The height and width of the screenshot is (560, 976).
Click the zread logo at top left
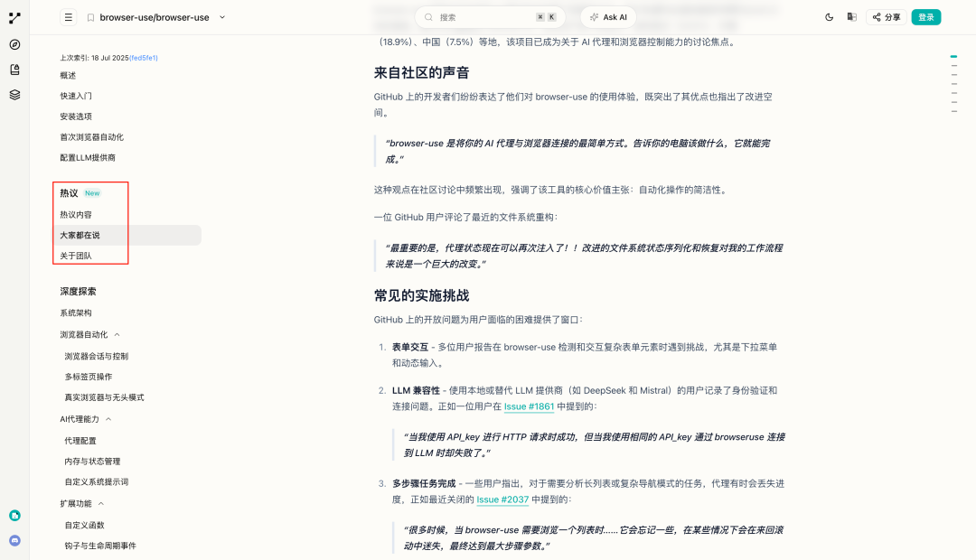14,16
